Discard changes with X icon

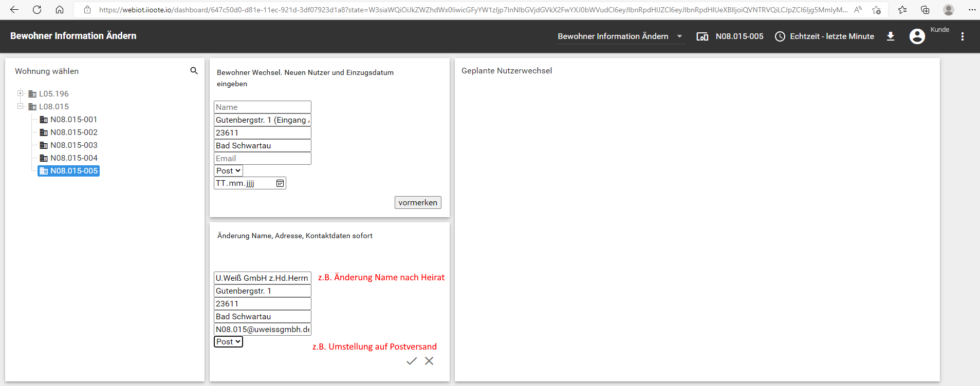point(429,361)
